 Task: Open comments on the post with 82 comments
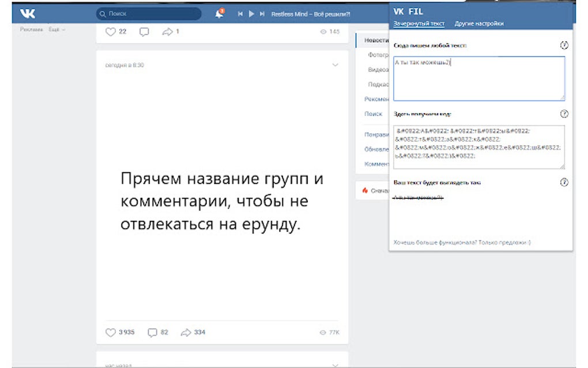tap(154, 332)
